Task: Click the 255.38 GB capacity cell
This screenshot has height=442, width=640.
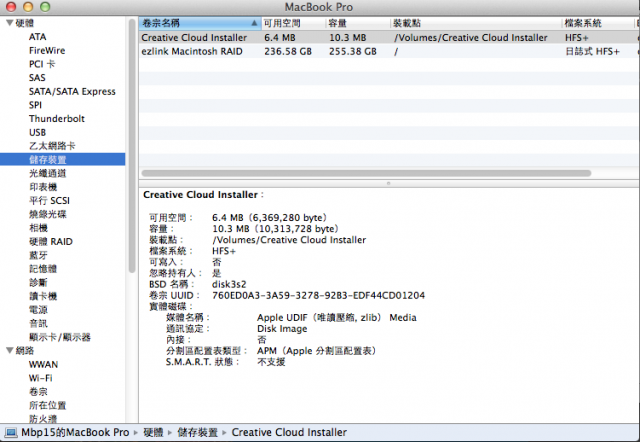Action: (353, 51)
